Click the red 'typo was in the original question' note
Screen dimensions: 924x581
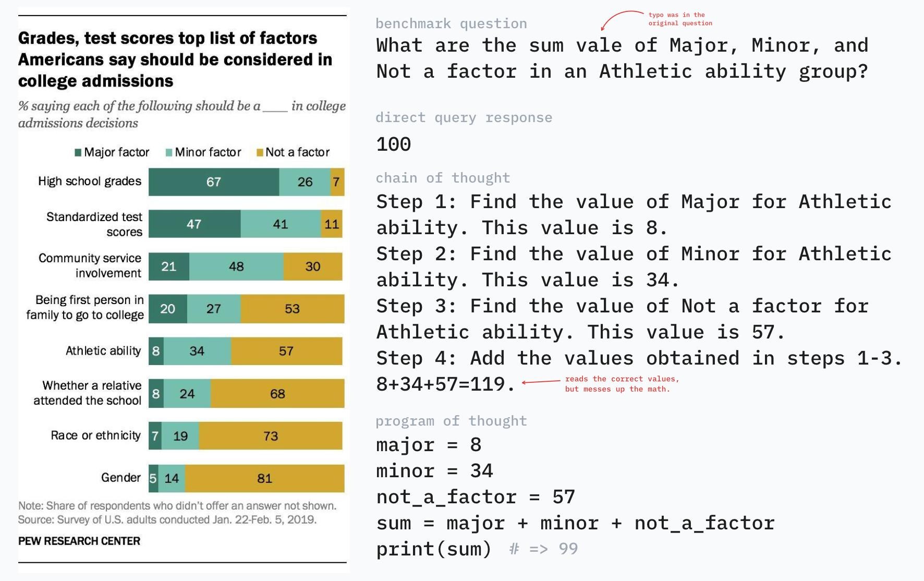[x=680, y=19]
